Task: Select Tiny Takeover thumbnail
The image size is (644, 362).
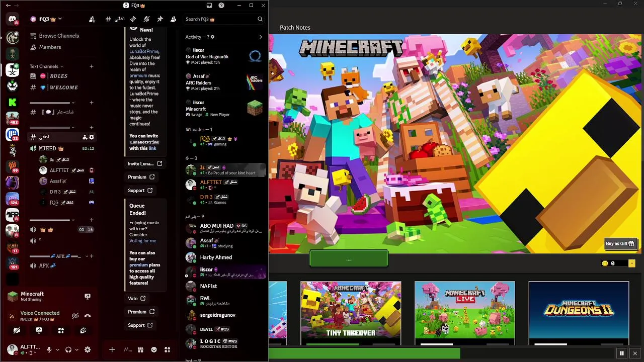Action: [351, 313]
